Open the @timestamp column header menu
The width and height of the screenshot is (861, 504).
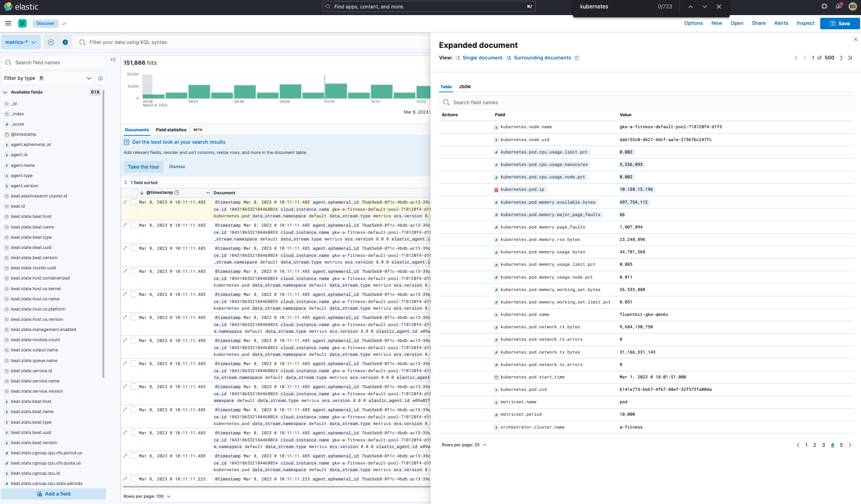pos(208,193)
